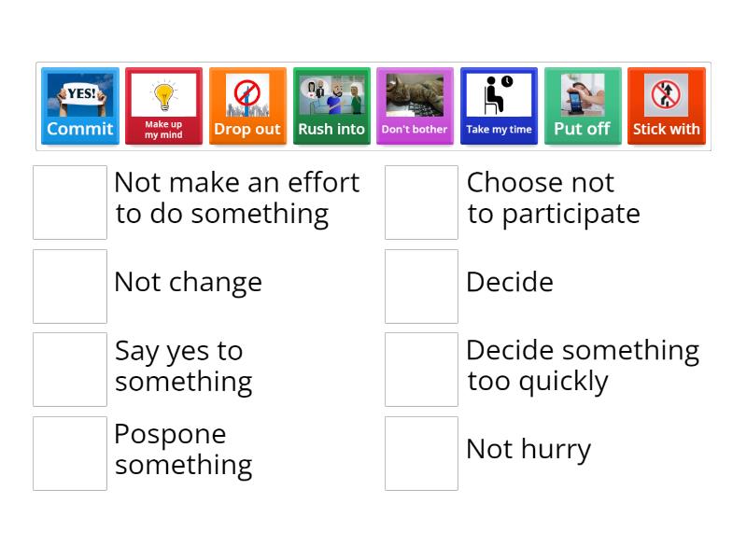Click the box next to 'Not hurry'
The image size is (747, 560).
(x=421, y=453)
